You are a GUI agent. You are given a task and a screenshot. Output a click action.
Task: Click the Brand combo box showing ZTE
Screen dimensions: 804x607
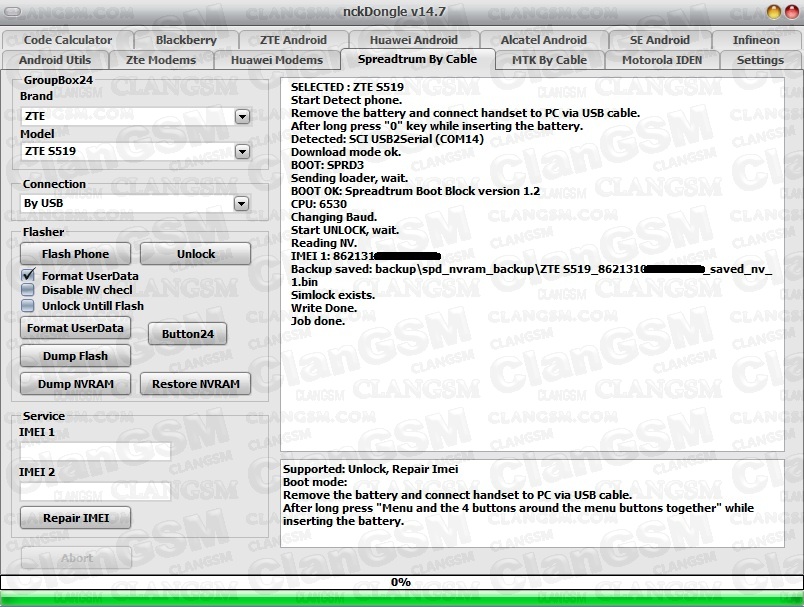135,116
